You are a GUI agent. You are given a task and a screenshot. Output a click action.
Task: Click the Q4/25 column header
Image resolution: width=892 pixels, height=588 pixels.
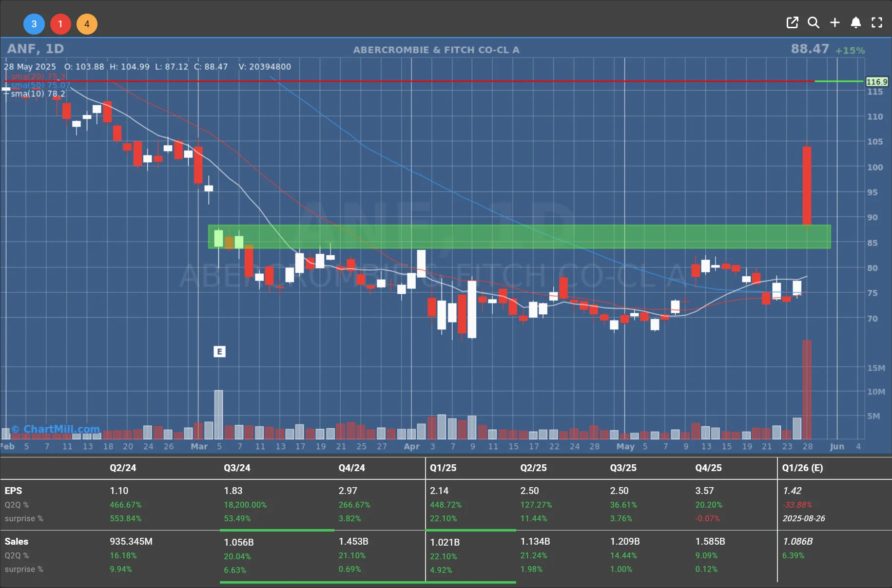708,468
